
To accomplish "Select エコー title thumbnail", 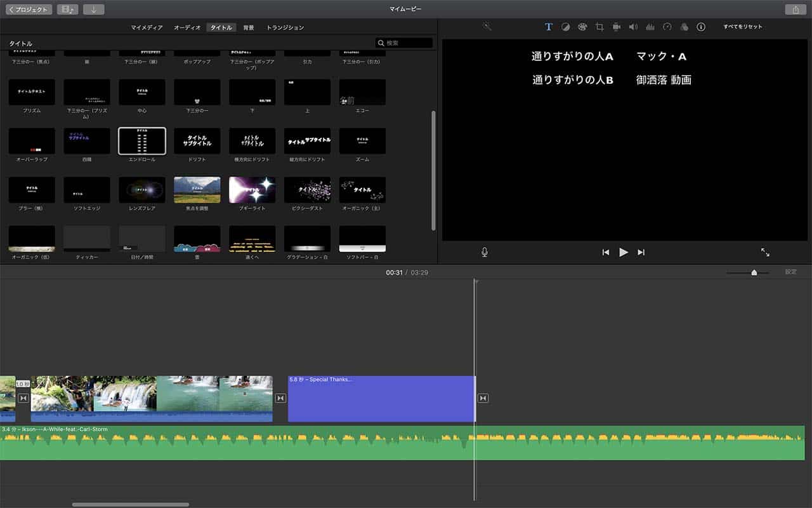I will point(362,92).
